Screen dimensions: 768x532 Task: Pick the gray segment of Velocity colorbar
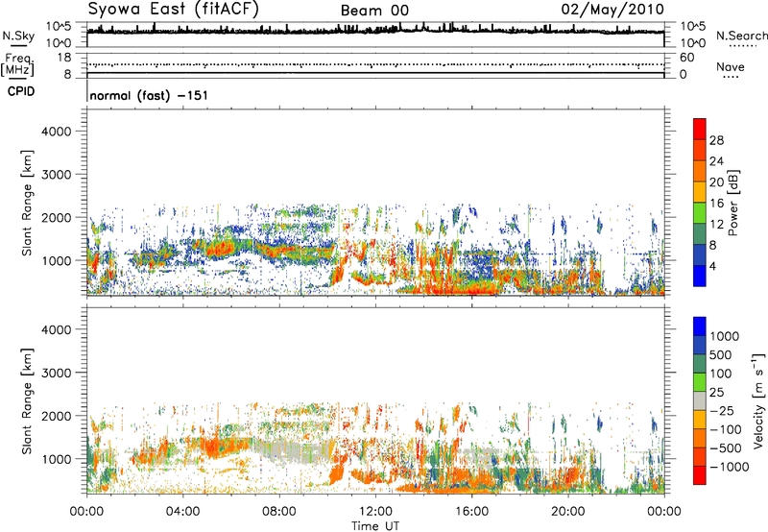[x=700, y=400]
